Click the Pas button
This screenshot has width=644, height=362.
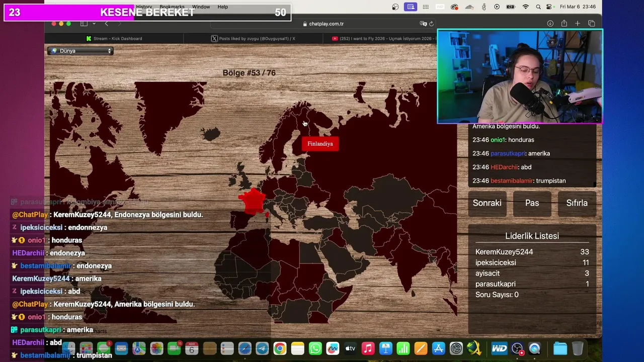(532, 203)
